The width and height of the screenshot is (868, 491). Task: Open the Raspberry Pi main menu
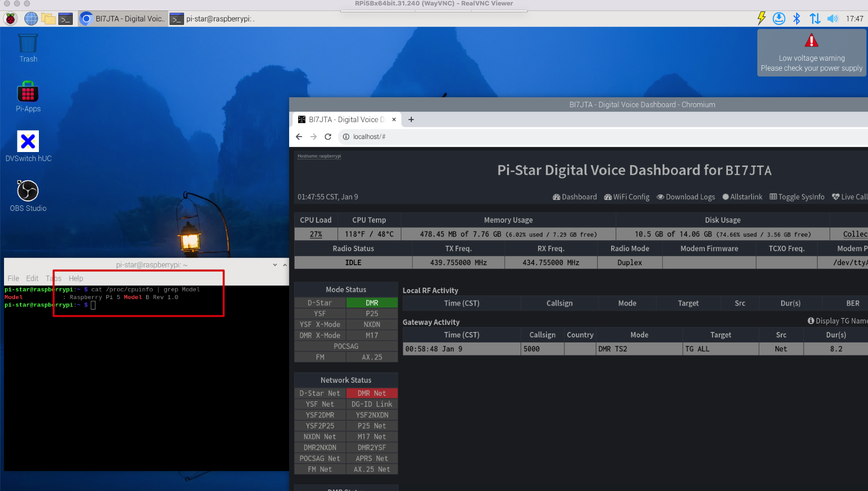(10, 19)
